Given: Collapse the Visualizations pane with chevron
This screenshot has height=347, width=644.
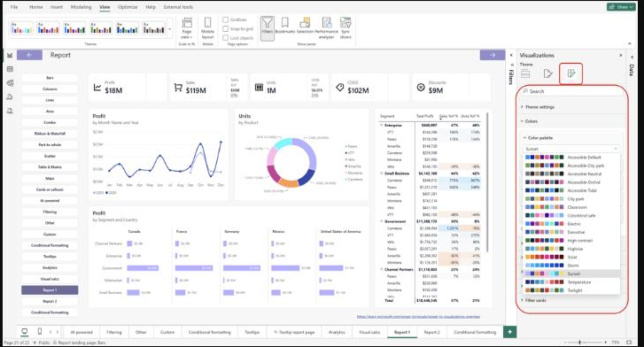Looking at the screenshot, I should 621,55.
